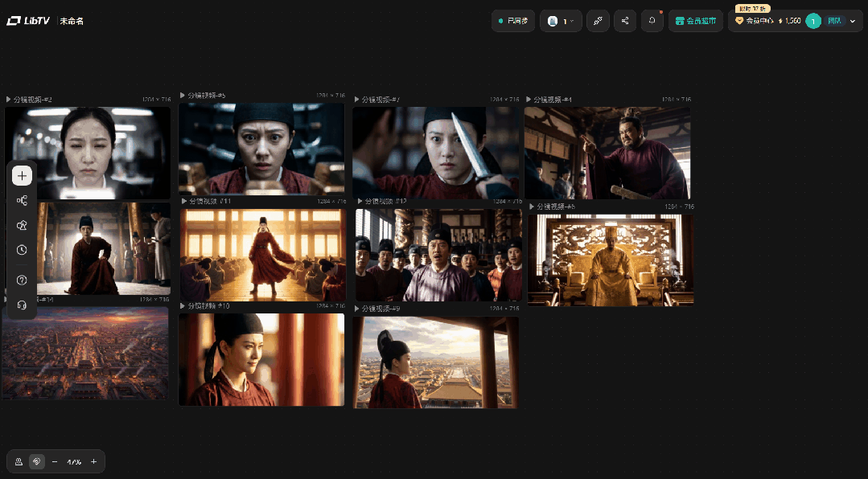Screen dimensions: 868x479
Task: Click the 已同步 sync status indicator
Action: coord(513,21)
